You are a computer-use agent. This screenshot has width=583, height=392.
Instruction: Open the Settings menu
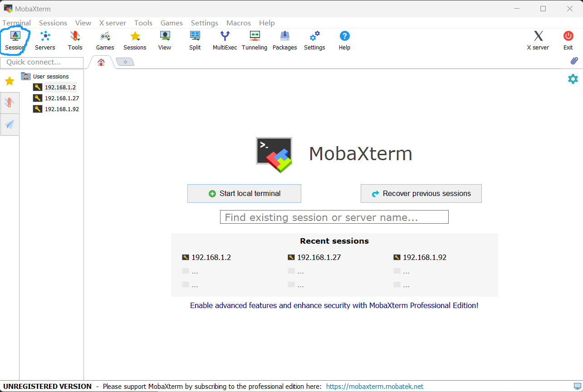[205, 23]
